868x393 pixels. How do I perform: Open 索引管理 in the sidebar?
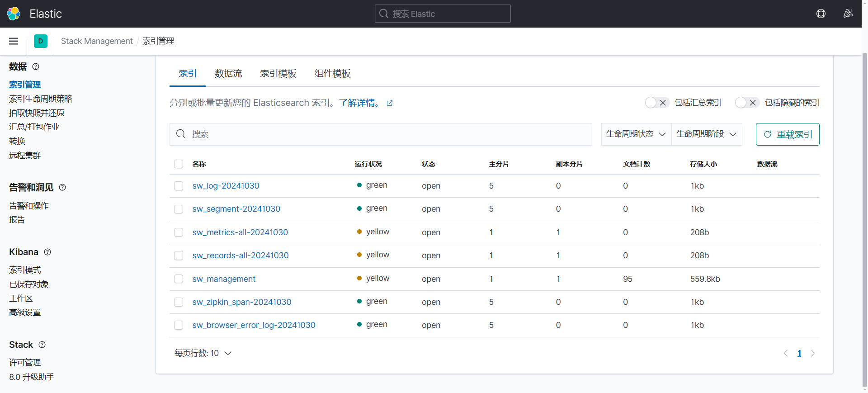click(x=25, y=85)
